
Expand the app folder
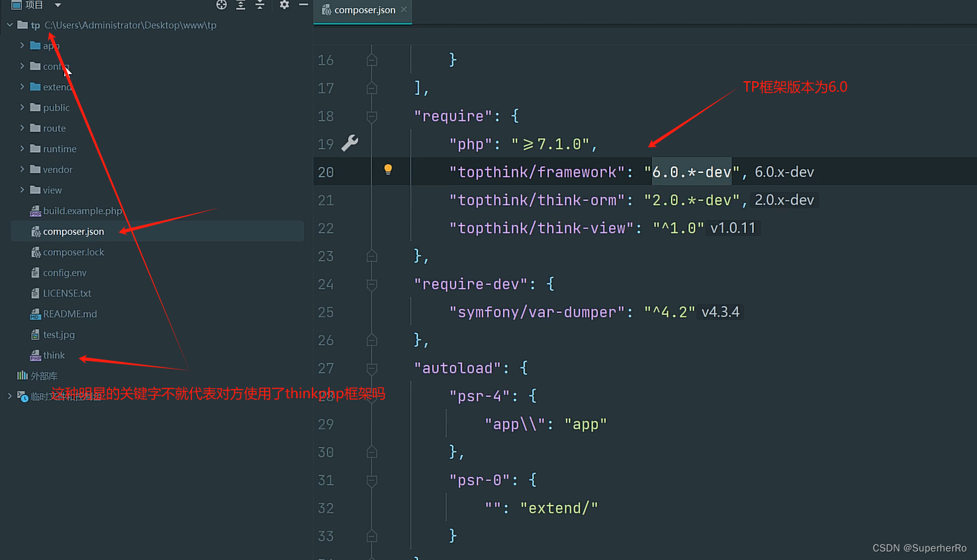(x=22, y=45)
